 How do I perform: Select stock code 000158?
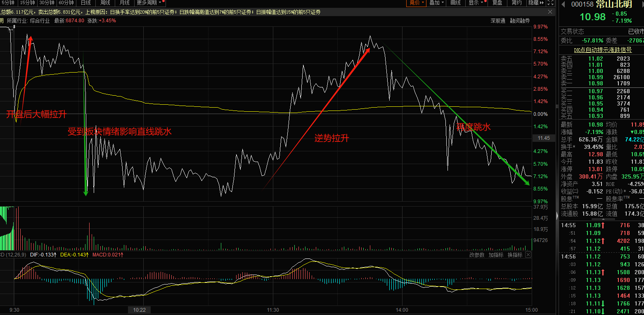click(582, 5)
